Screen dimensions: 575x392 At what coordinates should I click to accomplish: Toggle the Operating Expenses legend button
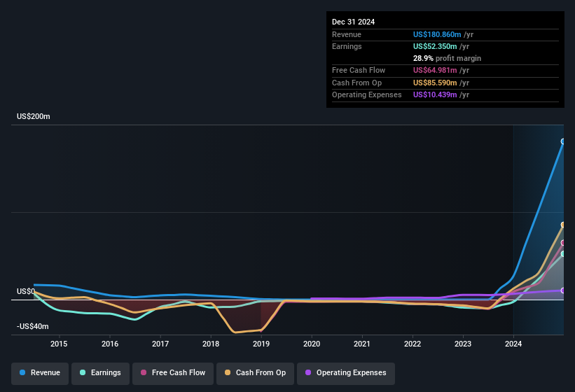346,373
